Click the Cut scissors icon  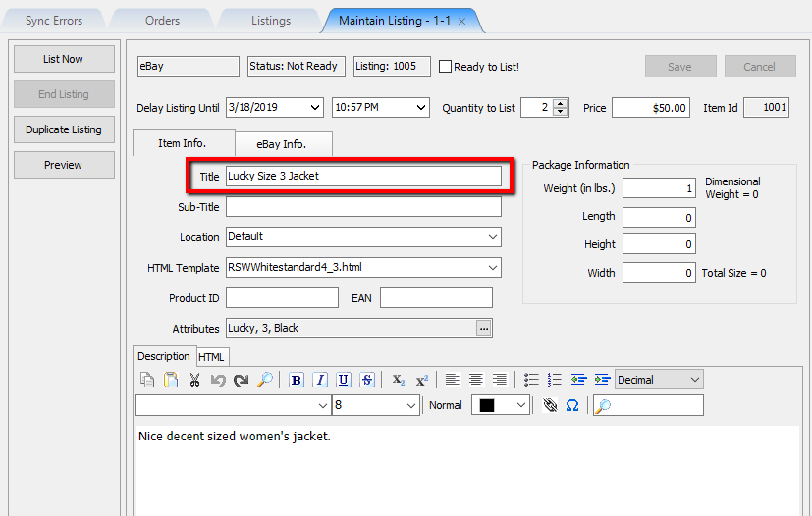(194, 380)
